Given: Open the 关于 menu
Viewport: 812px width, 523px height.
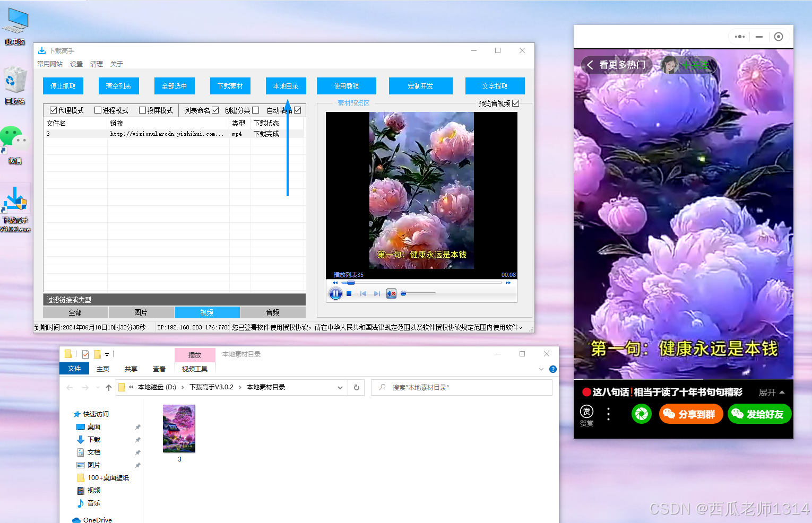Looking at the screenshot, I should (x=117, y=64).
